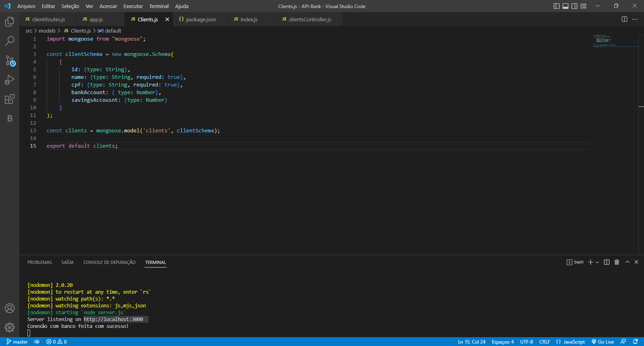Viewport: 644px width, 346px height.
Task: Open the Accounts menu icon
Action: [10, 308]
